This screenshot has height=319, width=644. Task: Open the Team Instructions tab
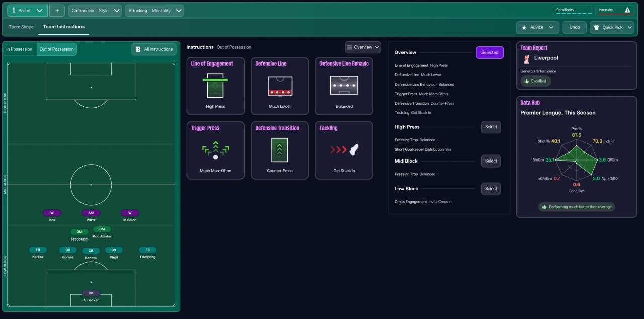63,27
